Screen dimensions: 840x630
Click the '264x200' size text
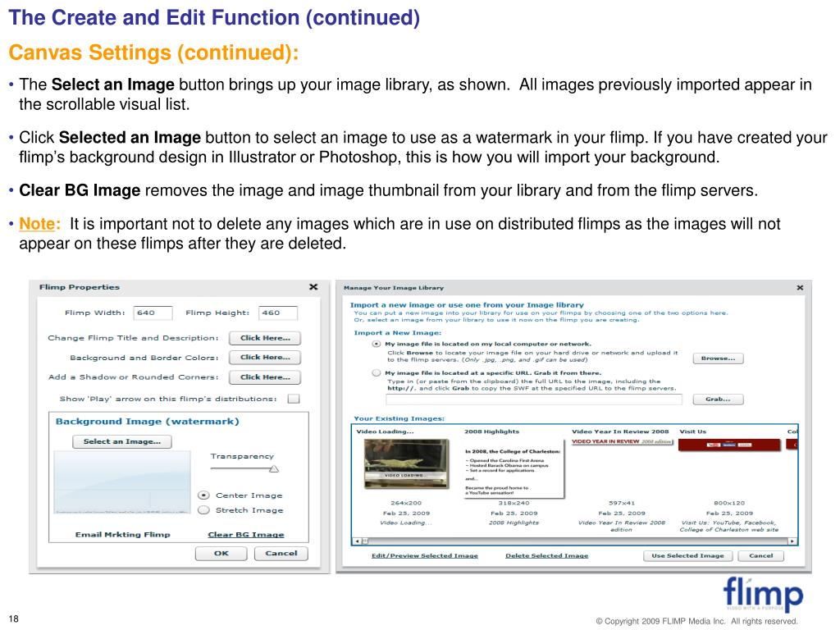[x=406, y=503]
